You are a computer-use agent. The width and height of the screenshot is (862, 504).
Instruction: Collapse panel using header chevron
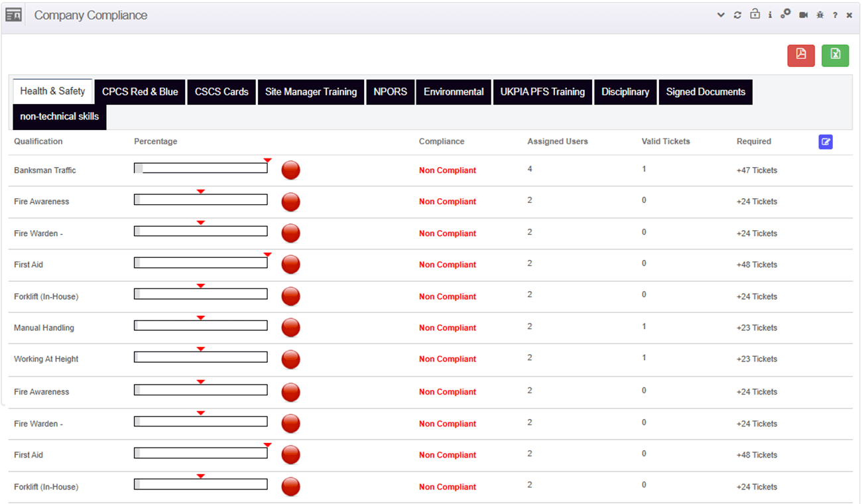click(721, 15)
